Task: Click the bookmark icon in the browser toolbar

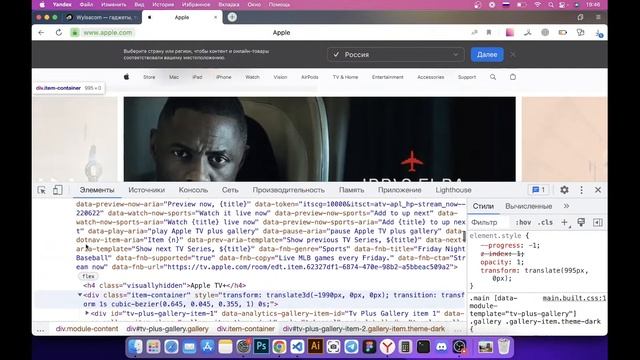Action: tap(489, 32)
